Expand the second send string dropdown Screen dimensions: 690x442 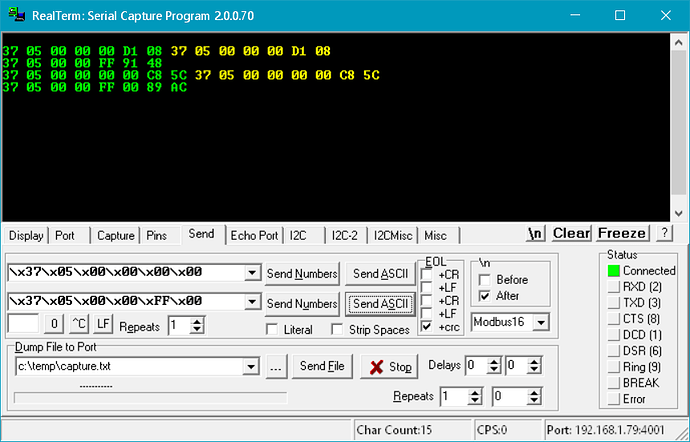(x=252, y=302)
